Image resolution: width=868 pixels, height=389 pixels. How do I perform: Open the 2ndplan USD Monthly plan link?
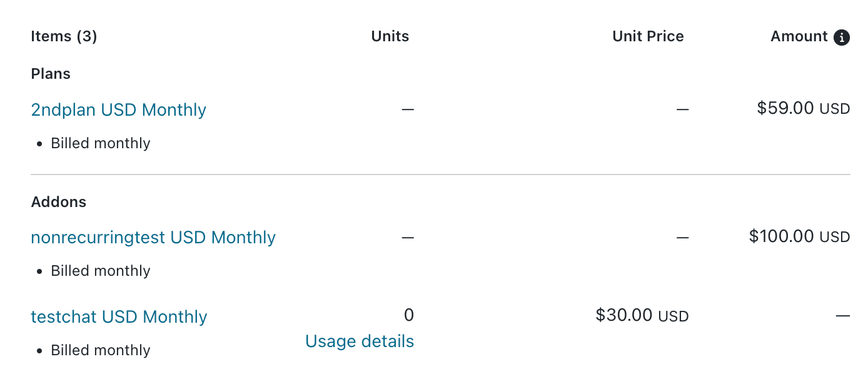coord(118,110)
